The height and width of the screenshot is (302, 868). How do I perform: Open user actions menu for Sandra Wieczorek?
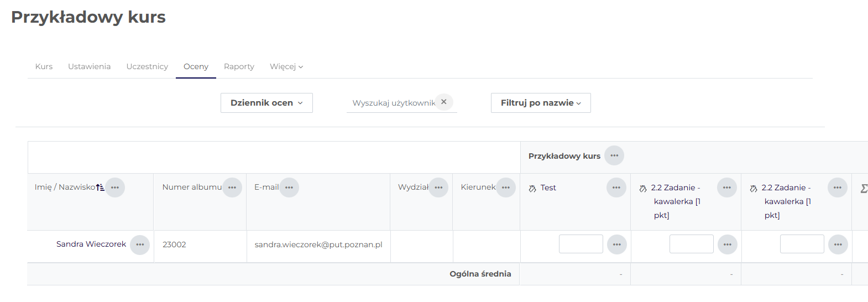(x=140, y=244)
